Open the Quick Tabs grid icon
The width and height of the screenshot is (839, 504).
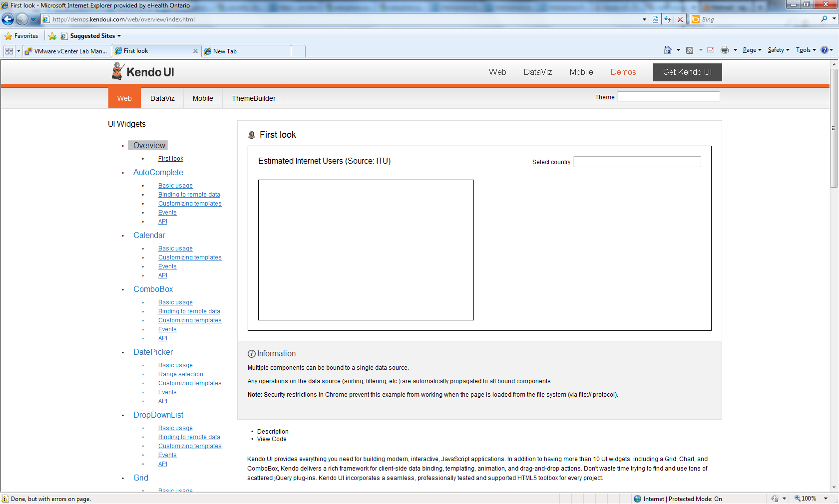point(9,51)
